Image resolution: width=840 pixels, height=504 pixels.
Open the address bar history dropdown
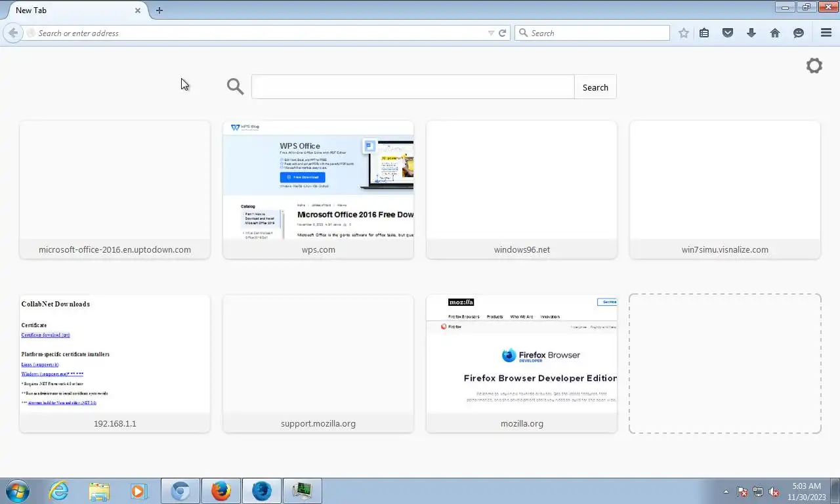click(491, 33)
